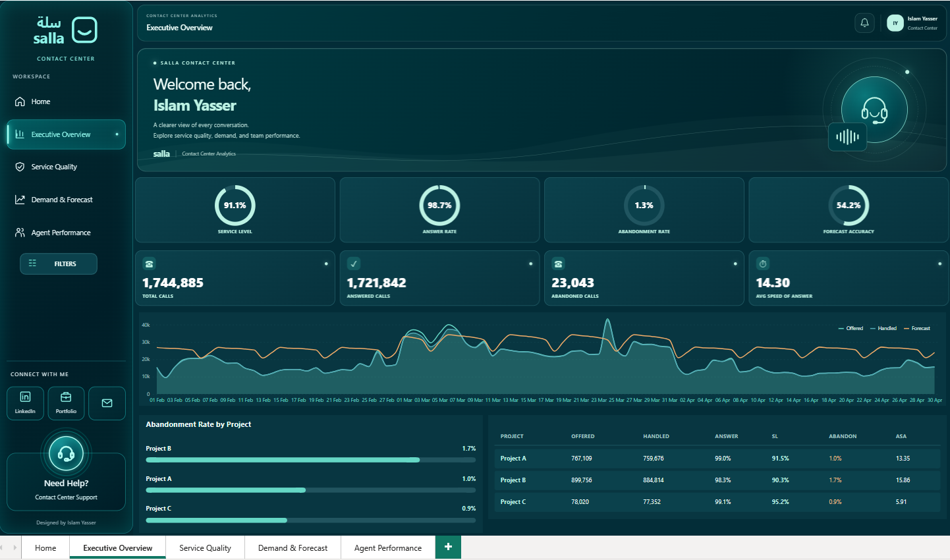950x560 pixels.
Task: Open the Portfolio briefcase icon
Action: (x=66, y=403)
